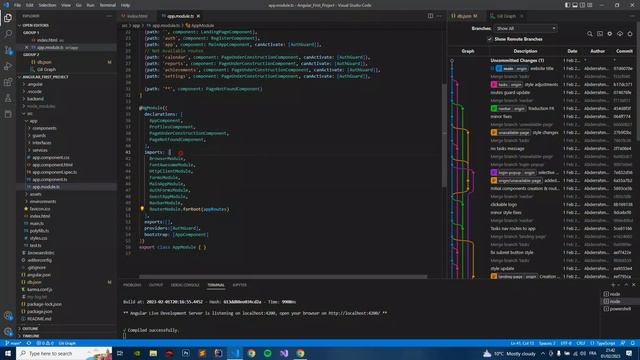
Task: Click line and column indicator in status bar
Action: 522,343
